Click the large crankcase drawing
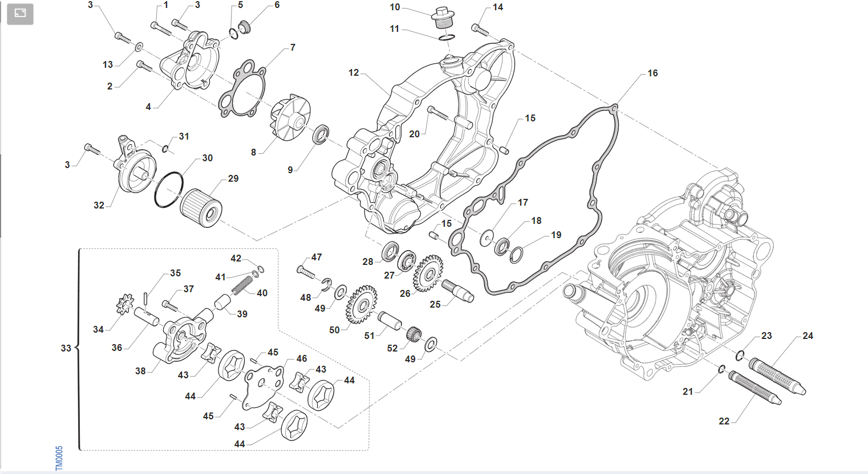The height and width of the screenshot is (474, 868). pos(668,275)
